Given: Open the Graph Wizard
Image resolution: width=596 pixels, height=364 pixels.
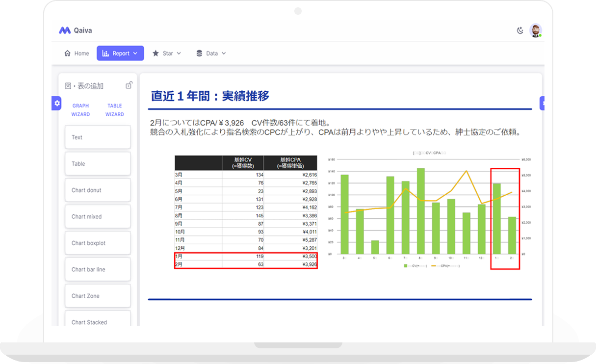Looking at the screenshot, I should (80, 110).
